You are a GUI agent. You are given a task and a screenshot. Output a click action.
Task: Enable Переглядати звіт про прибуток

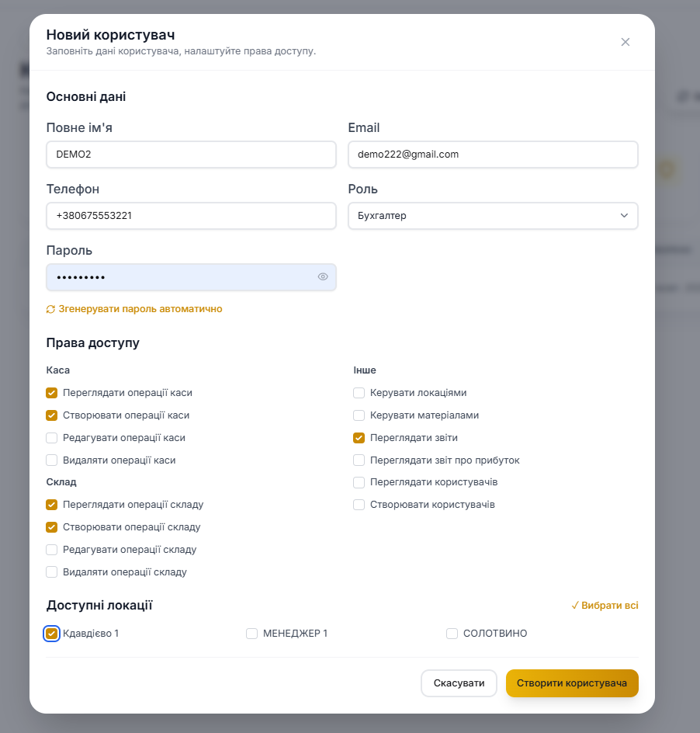pos(359,460)
